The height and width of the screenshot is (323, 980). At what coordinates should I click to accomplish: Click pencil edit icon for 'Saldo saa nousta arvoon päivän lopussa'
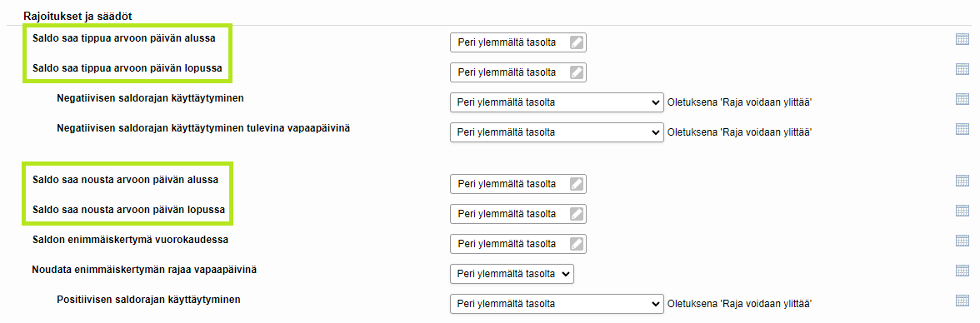pos(577,214)
